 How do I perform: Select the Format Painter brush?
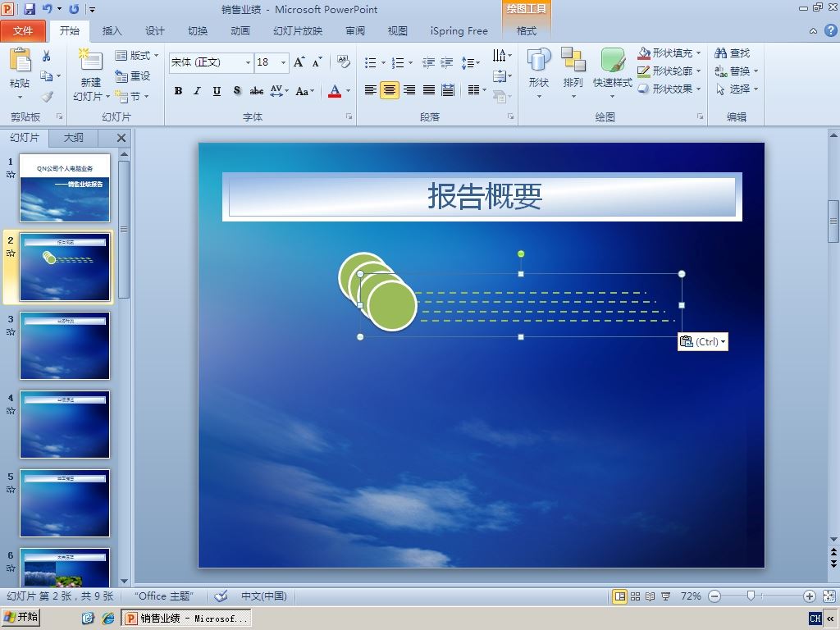pos(47,97)
